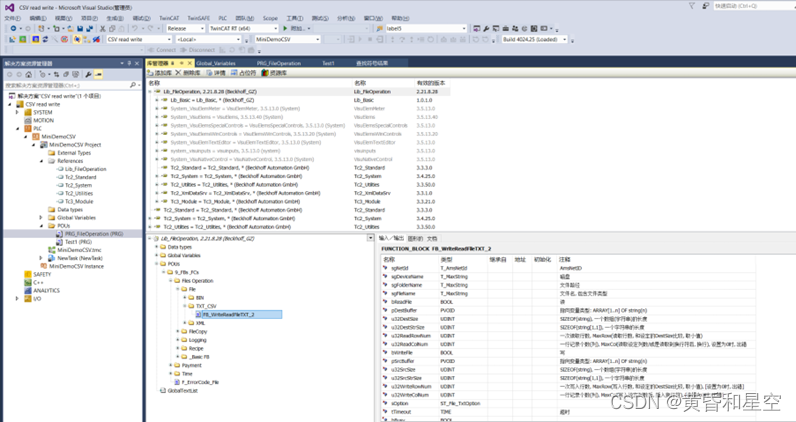The height and width of the screenshot is (422, 796).
Task: Select Tc2_XmlDataSrv row in the library list
Action: 298,193
